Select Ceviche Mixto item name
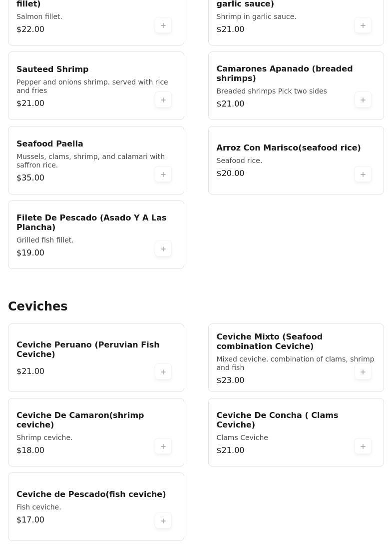The image size is (392, 544). 269,341
